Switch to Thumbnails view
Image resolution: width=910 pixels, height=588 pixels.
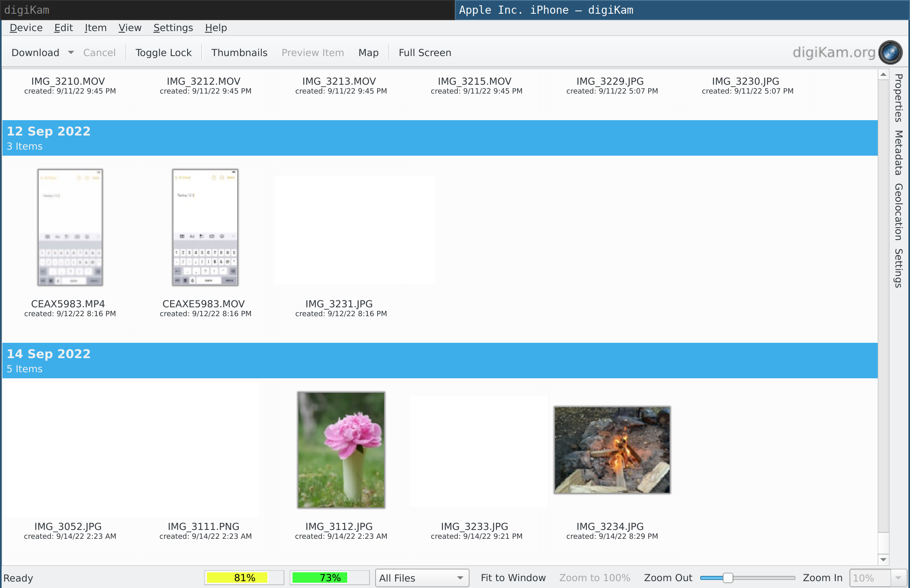click(x=239, y=52)
